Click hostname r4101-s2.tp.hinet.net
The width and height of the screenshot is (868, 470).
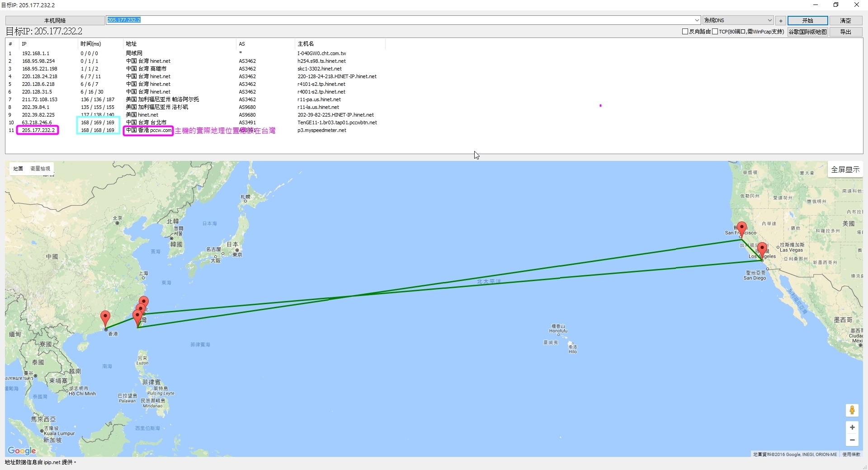click(321, 84)
